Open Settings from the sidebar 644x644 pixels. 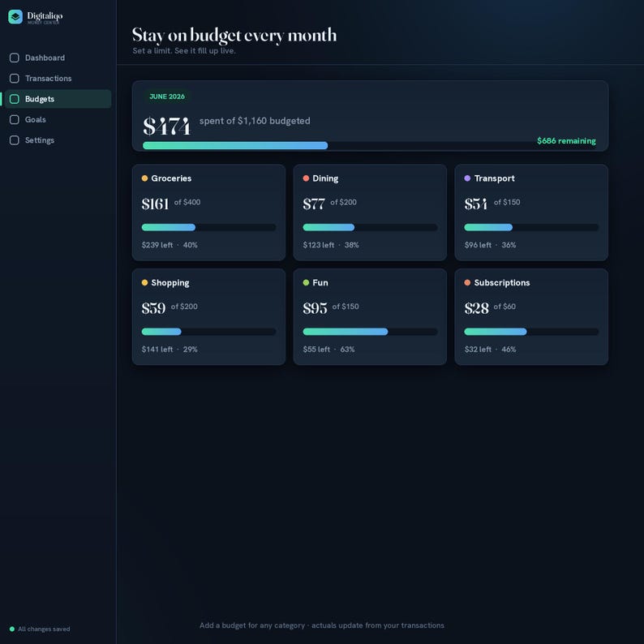(58, 140)
